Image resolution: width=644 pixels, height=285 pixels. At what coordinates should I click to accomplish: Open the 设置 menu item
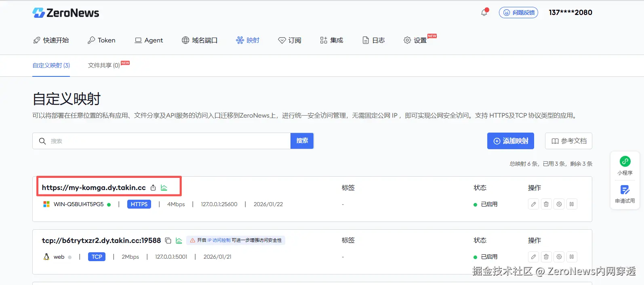(x=415, y=40)
